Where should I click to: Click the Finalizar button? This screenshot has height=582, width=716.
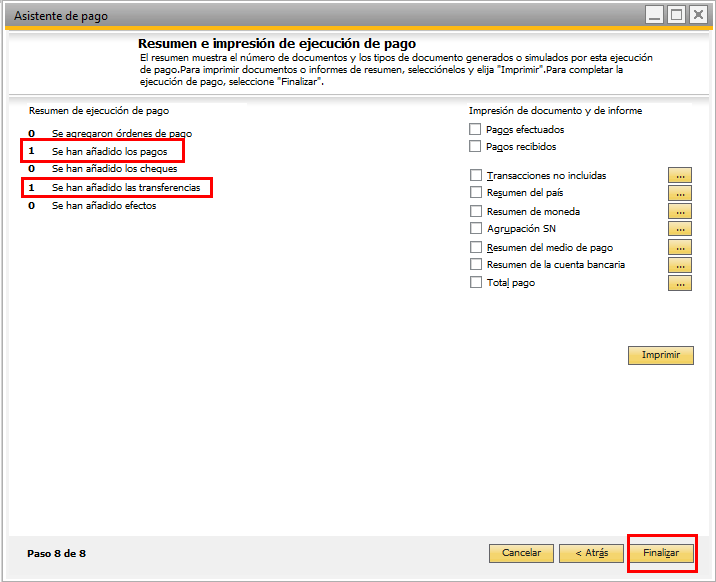[x=661, y=553]
